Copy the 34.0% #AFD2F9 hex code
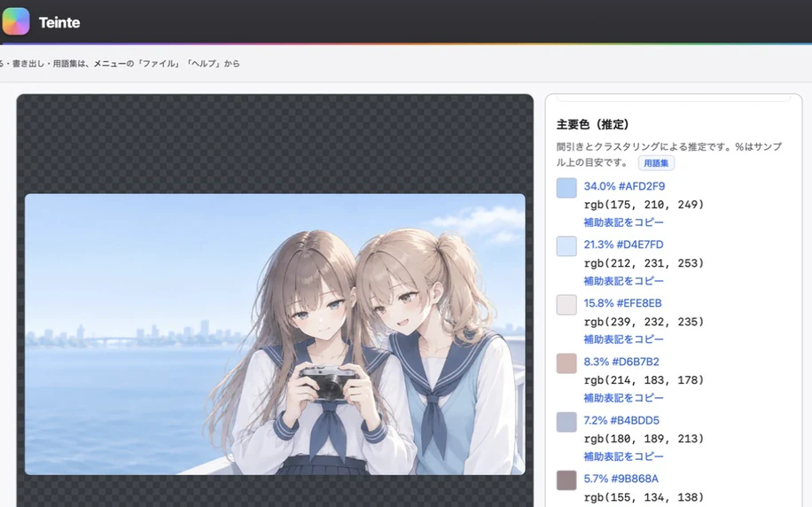Viewport: 812px width, 507px height. 624,186
